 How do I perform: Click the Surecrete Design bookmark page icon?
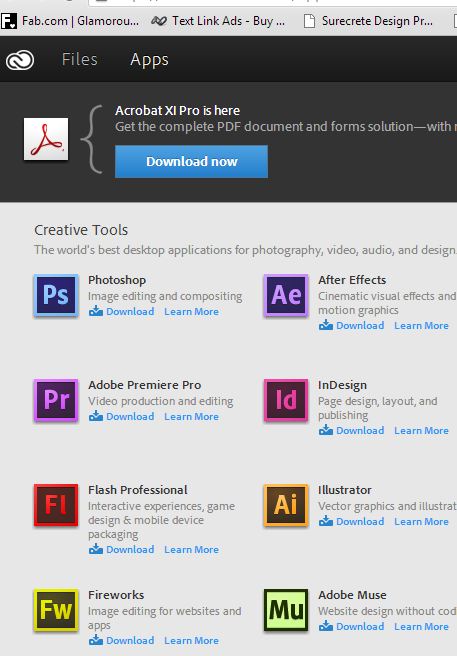309,21
